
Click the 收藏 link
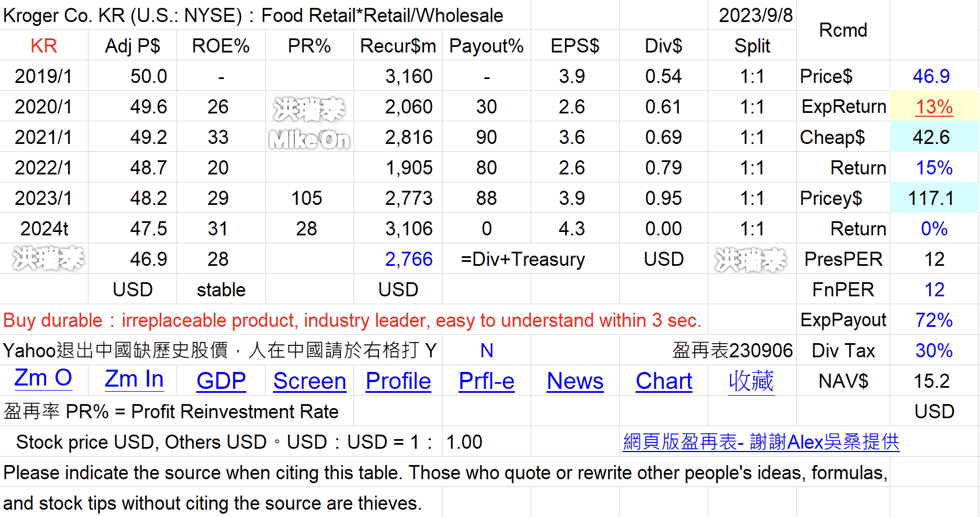(x=752, y=381)
